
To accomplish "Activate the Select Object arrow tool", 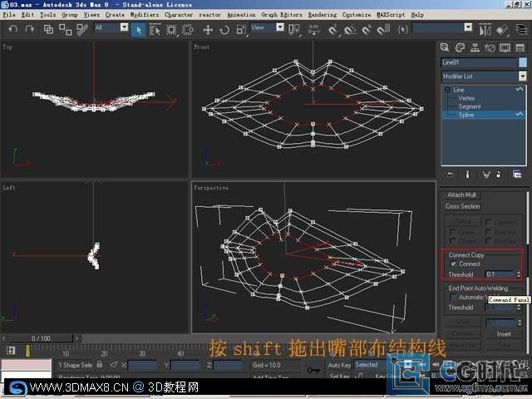I will pos(138,30).
